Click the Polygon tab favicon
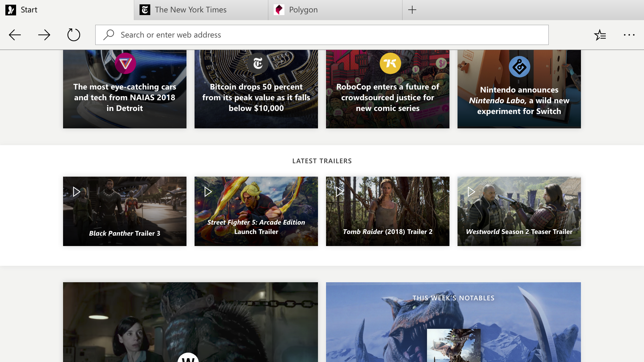 279,10
